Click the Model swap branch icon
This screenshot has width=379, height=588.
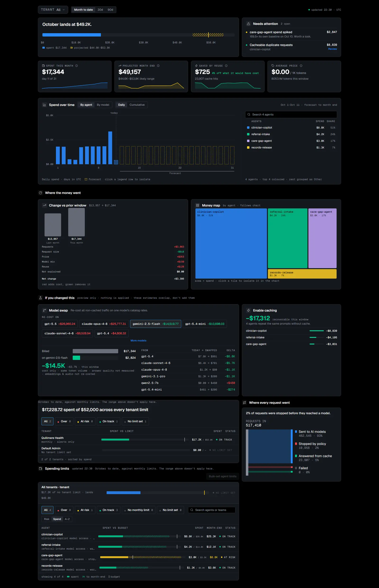pyautogui.click(x=44, y=310)
